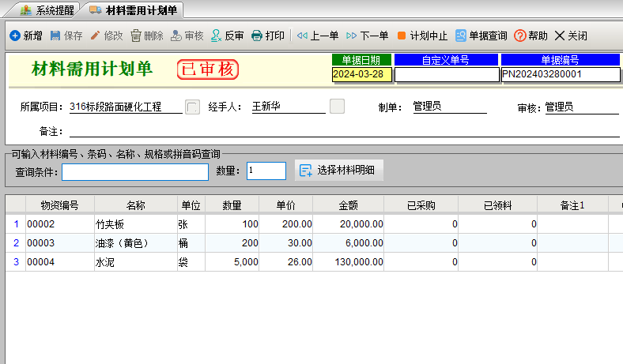Click the unit price cell 30.00
The image size is (623, 364).
click(286, 243)
